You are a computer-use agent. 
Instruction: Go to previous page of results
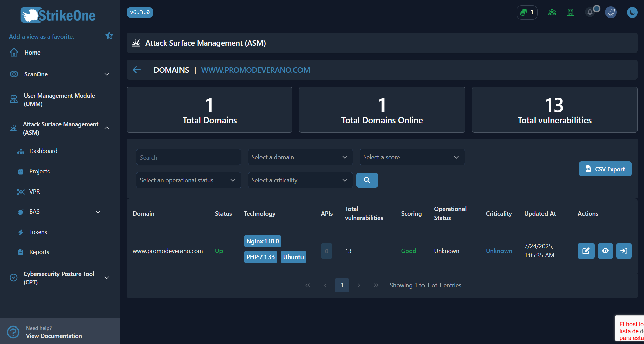point(325,285)
